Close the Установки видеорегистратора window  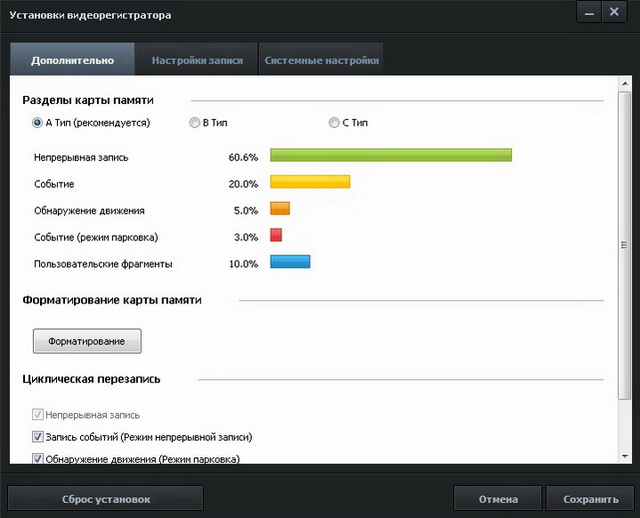pos(614,12)
